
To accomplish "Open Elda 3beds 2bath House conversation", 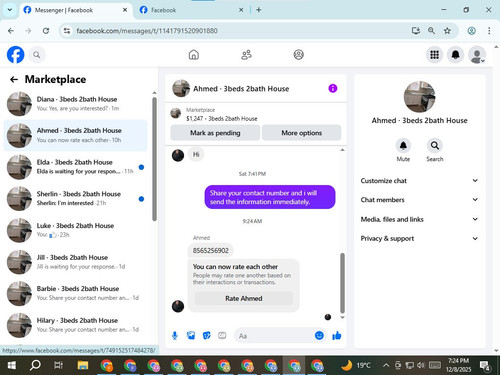I will coord(75,167).
